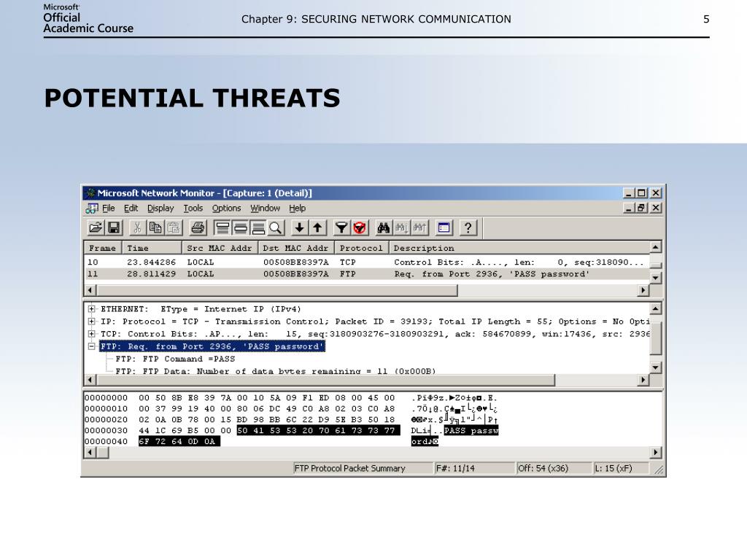Viewport: 747px width, 560px height.
Task: Collapse the FTP Req. from Port node
Action: coord(91,346)
